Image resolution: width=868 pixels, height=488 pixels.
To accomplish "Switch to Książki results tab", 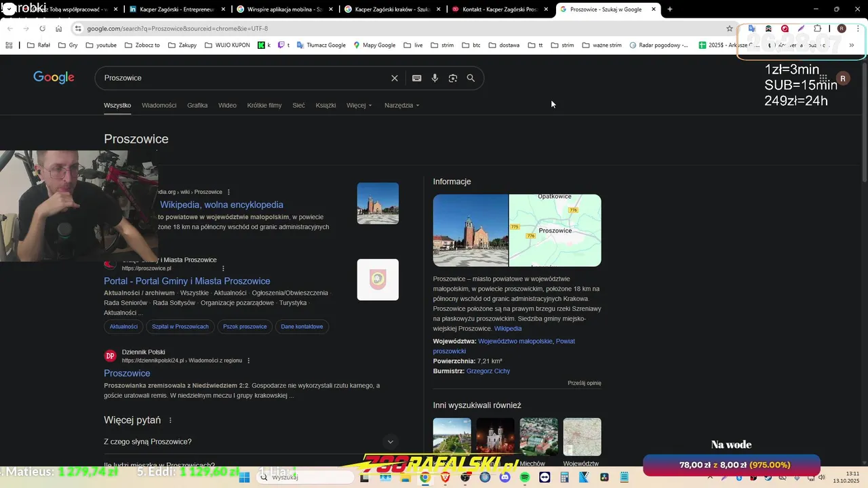I will 325,105.
